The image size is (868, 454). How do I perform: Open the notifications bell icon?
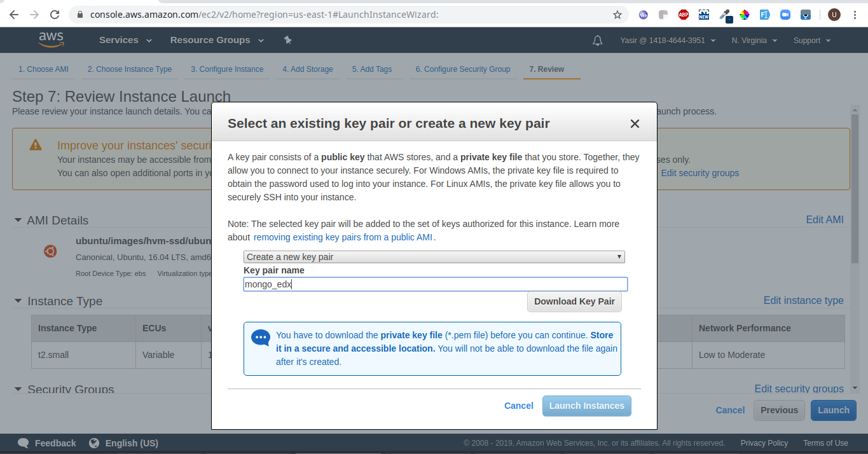pos(597,41)
